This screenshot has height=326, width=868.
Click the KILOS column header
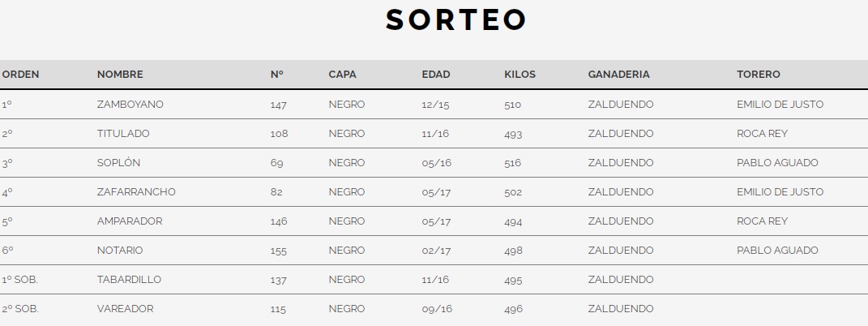pyautogui.click(x=520, y=75)
